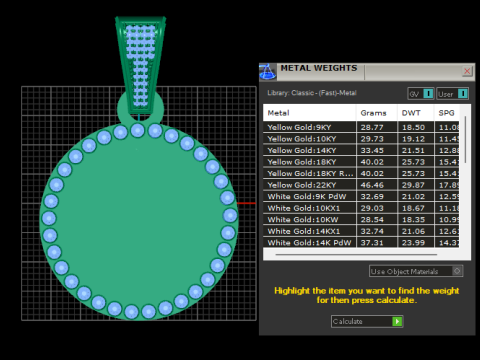480x360 pixels.
Task: Click the 29.87 DWT value
Action: click(x=413, y=185)
